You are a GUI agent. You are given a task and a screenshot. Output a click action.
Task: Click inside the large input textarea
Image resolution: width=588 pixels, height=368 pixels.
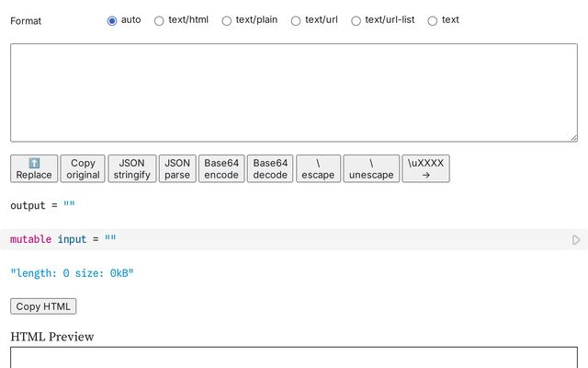[x=294, y=92]
